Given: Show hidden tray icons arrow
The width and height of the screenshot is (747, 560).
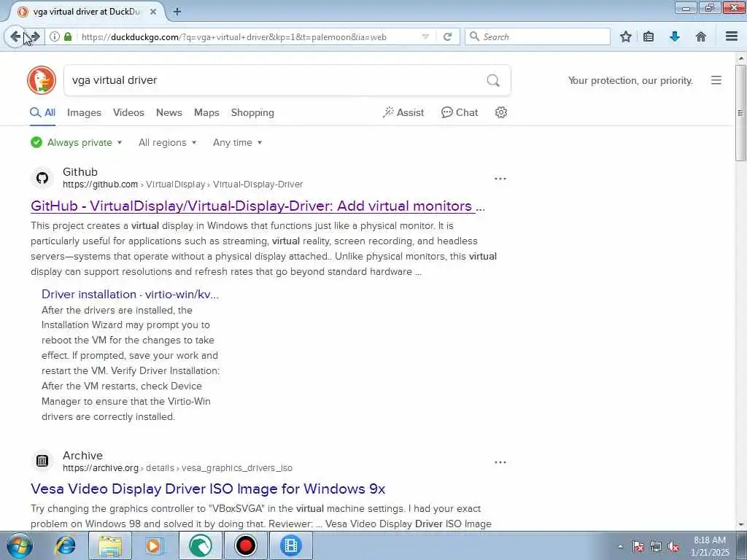Looking at the screenshot, I should 620,547.
